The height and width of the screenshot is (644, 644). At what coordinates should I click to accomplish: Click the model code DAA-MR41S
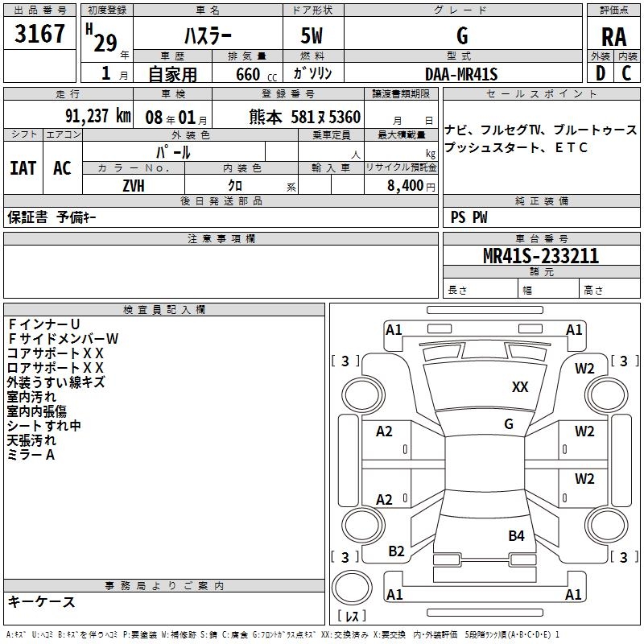tap(461, 74)
